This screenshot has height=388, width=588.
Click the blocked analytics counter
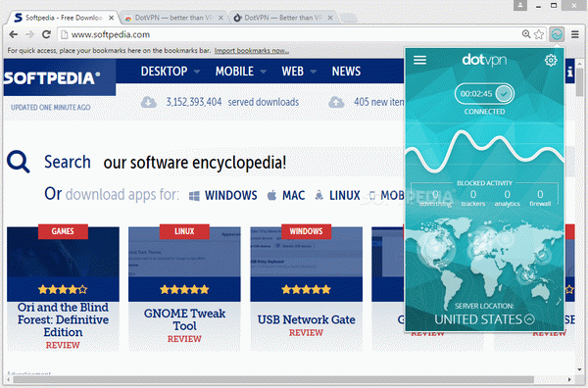[507, 198]
